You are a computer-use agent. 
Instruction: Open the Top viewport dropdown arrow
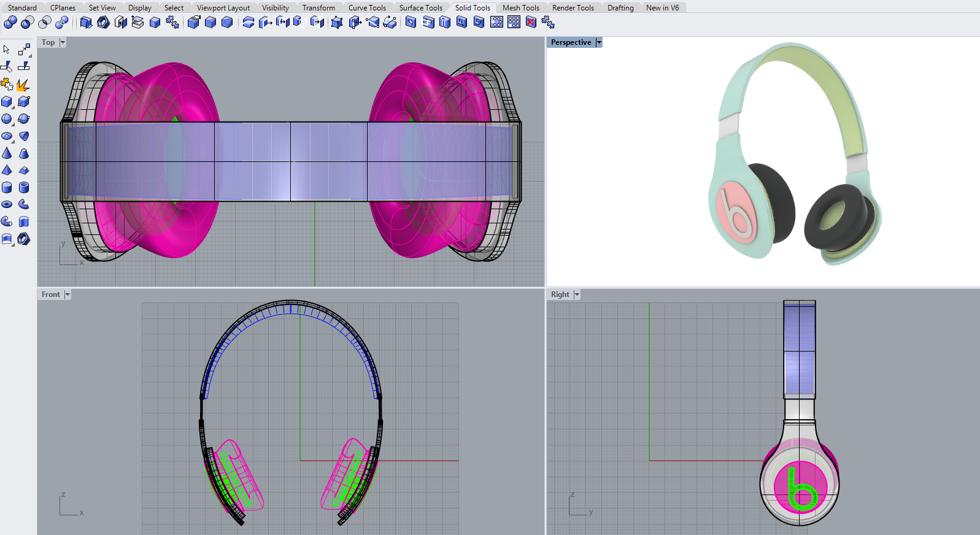[63, 42]
